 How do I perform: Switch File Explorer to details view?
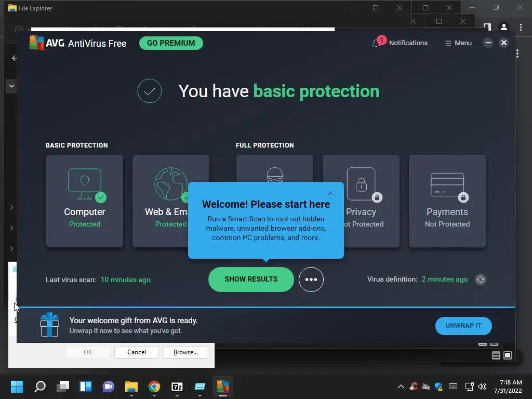(496, 355)
